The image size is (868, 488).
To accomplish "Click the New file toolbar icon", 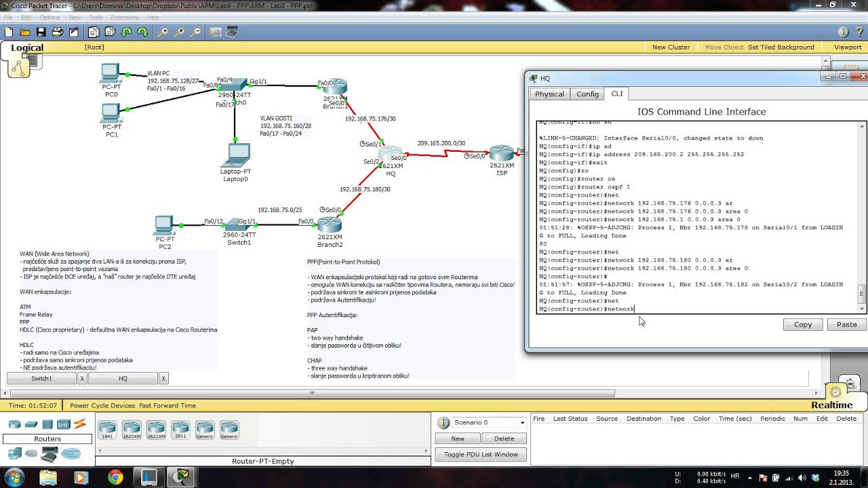I will pos(9,32).
